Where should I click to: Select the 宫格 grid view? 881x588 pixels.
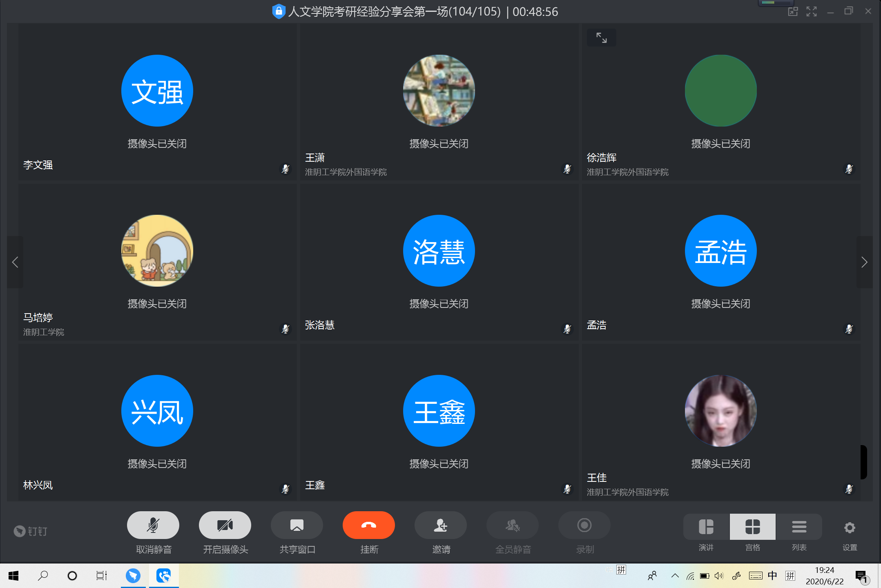click(752, 527)
